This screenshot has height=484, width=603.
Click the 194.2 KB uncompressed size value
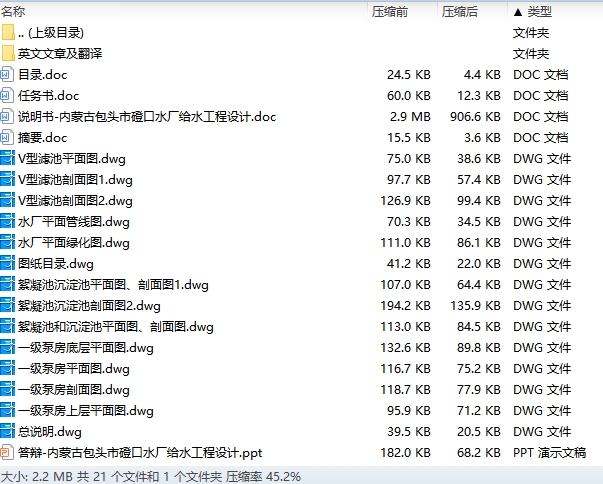(405, 306)
